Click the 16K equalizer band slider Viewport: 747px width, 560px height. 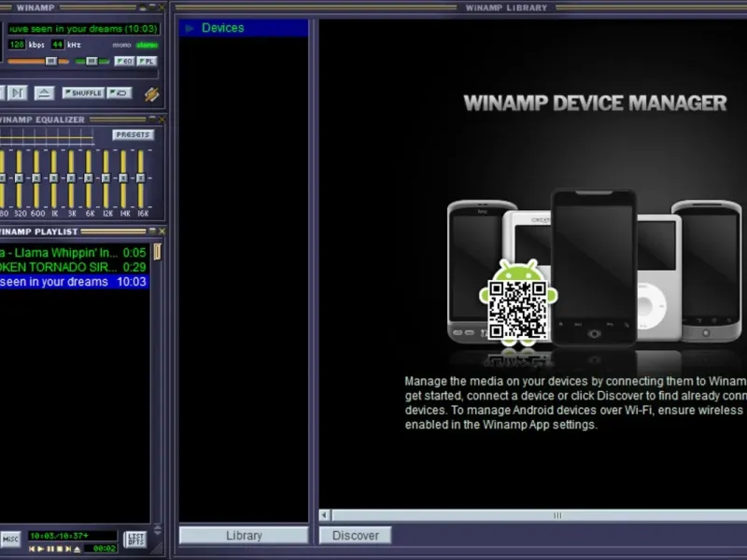pos(141,178)
